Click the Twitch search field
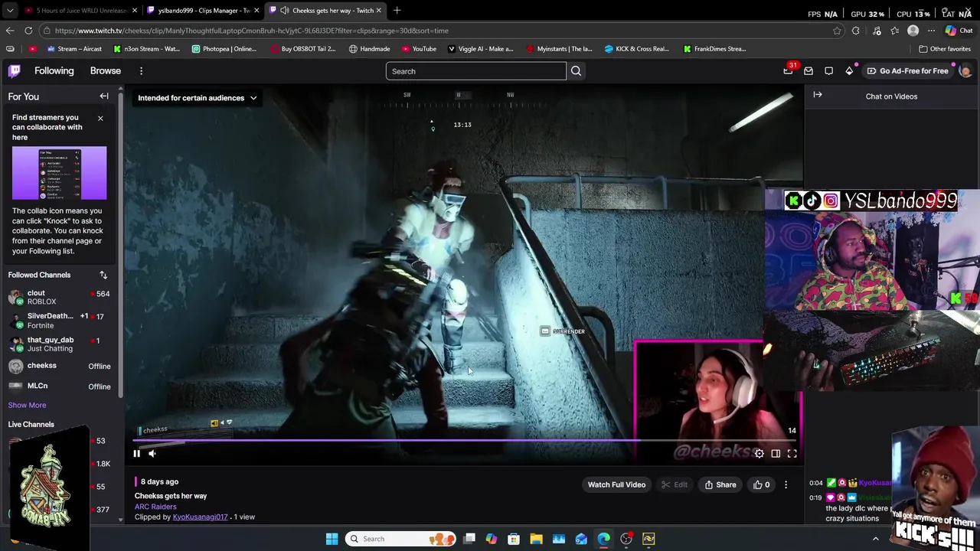The height and width of the screenshot is (551, 980). point(475,71)
